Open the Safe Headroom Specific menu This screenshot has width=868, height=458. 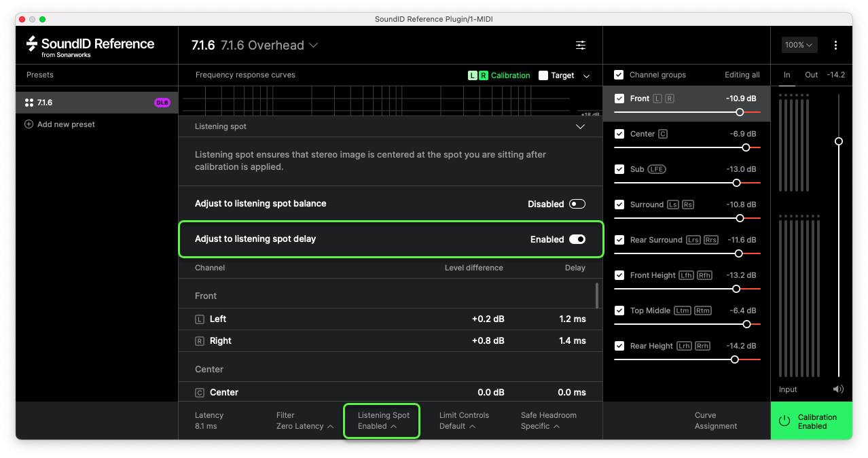point(549,421)
